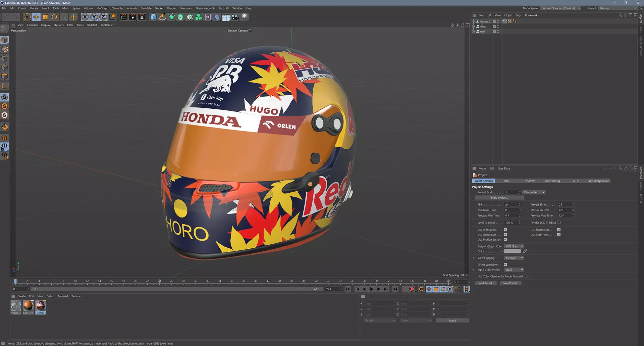Toggle Y-axis lock
644x346 pixels.
(x=94, y=17)
